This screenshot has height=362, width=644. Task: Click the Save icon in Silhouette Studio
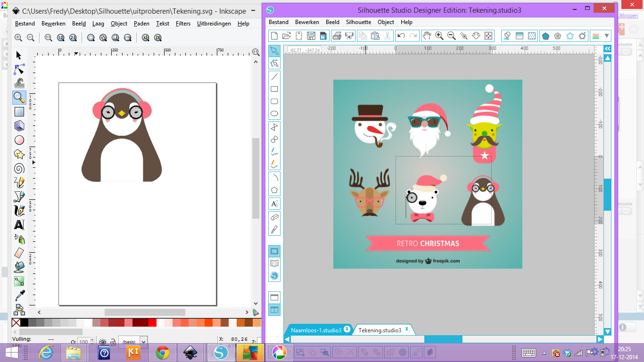(x=311, y=36)
